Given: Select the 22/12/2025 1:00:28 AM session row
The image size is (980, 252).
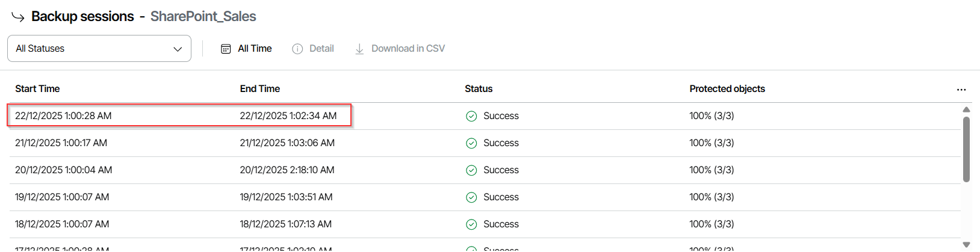Looking at the screenshot, I should tap(63, 116).
